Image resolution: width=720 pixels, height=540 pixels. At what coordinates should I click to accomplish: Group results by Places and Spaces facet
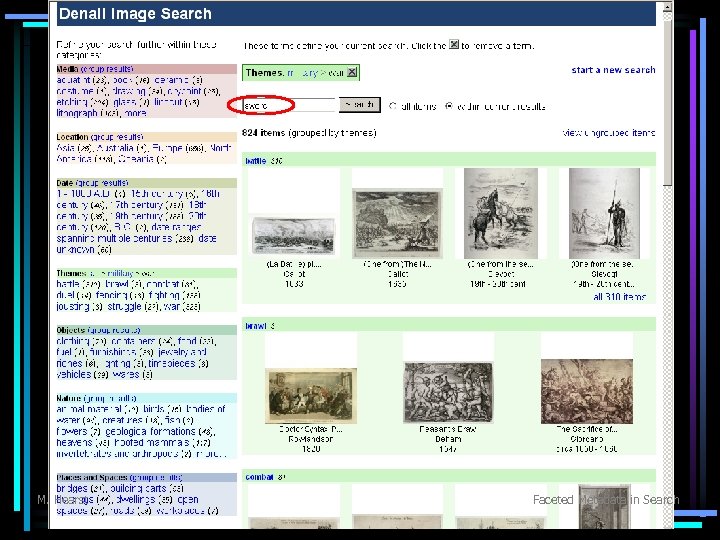point(156,478)
